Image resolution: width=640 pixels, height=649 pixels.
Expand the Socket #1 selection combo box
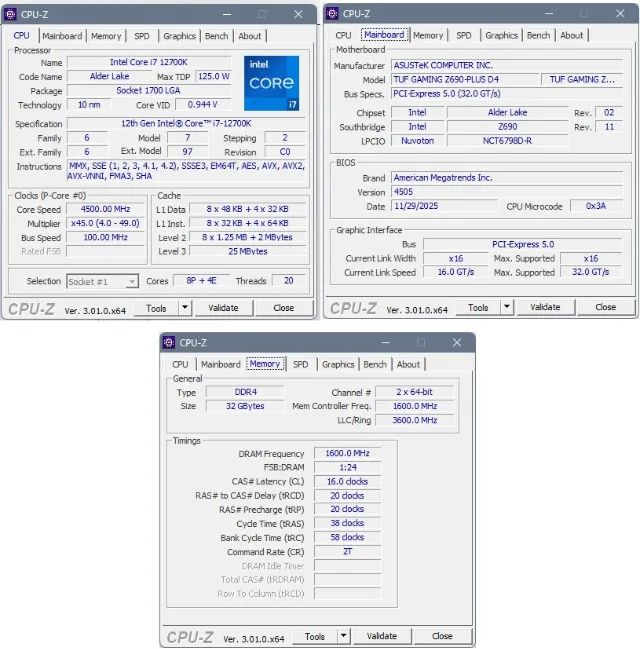(102, 281)
